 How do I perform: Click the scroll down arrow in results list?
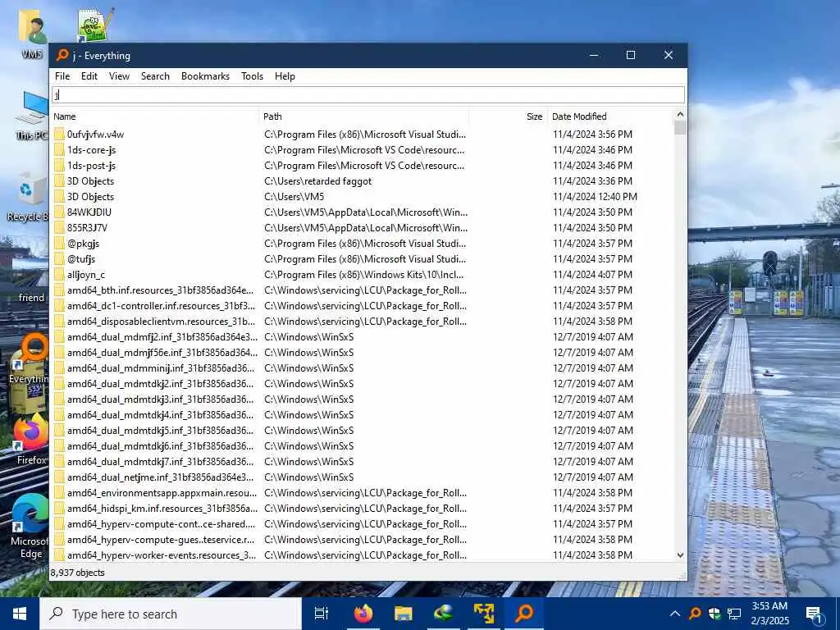[x=680, y=555]
